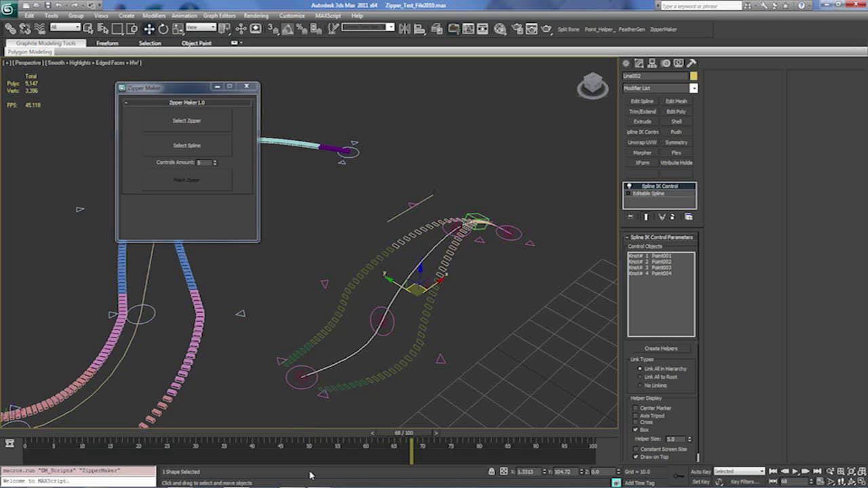Select the Select and Rotate tool
868x488 pixels.
pos(163,28)
